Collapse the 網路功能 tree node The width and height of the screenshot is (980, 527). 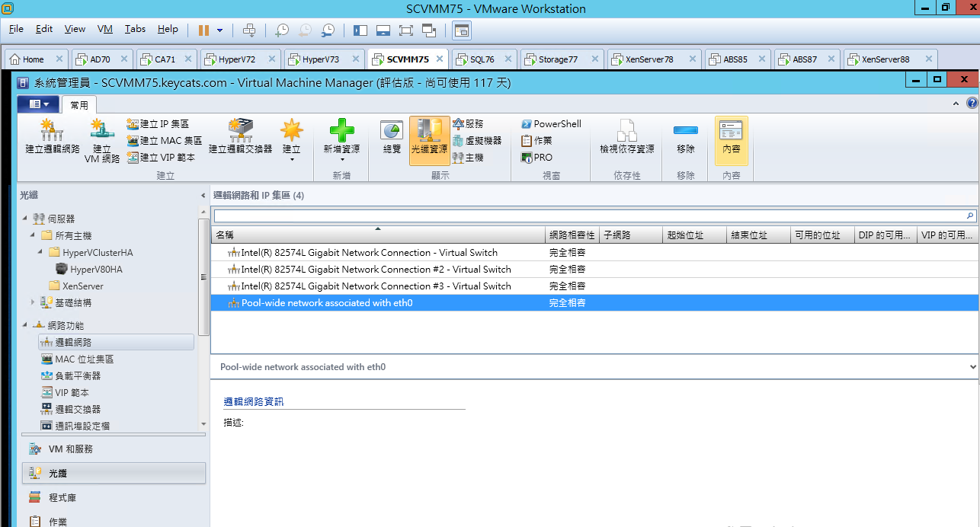(24, 325)
